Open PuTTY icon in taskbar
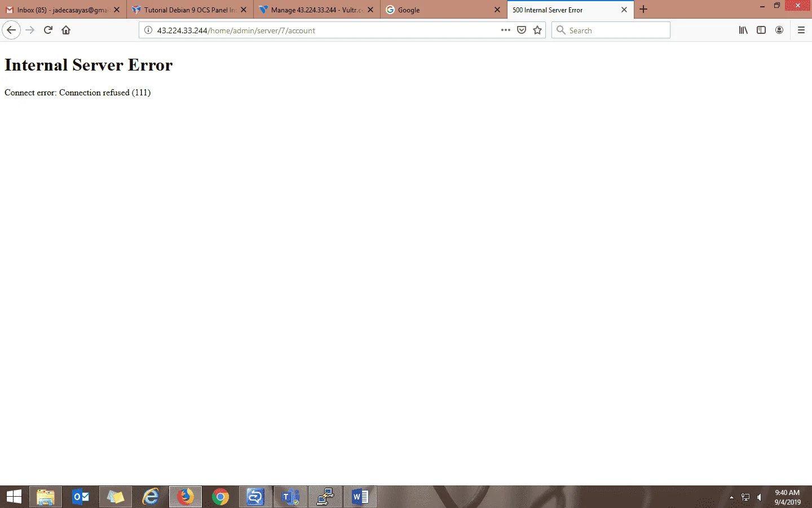Screen dimensions: 812x508 [325, 497]
